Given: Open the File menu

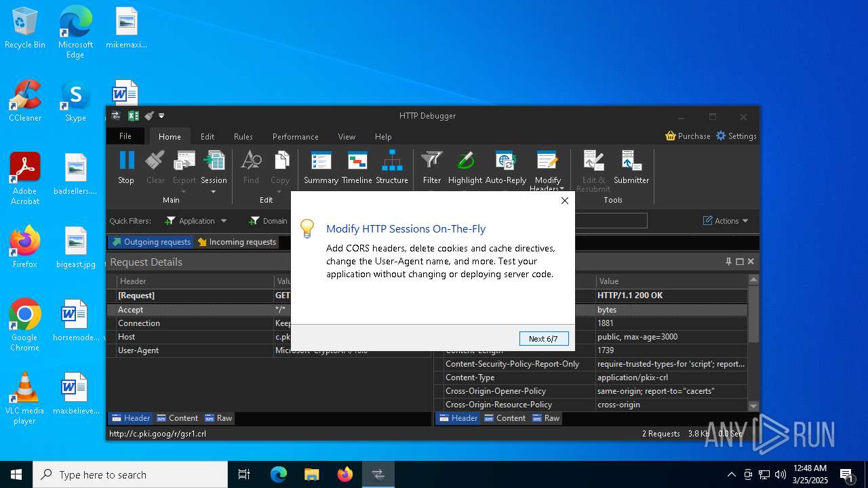Looking at the screenshot, I should [x=125, y=136].
